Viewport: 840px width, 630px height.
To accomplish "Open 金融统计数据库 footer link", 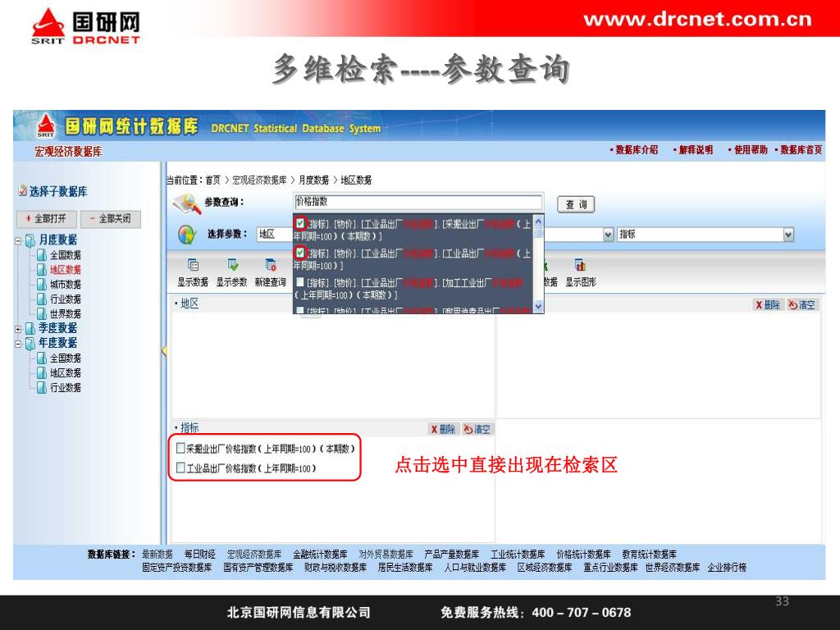I will [320, 554].
